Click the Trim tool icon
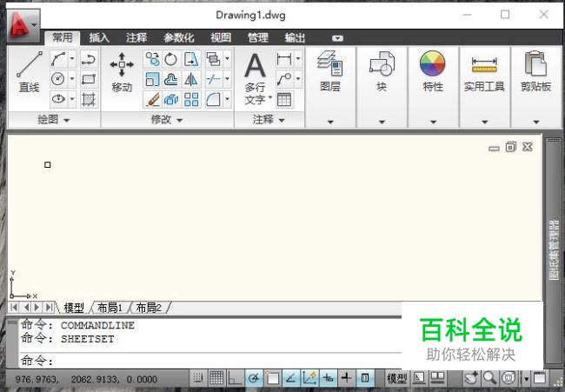 point(213,78)
